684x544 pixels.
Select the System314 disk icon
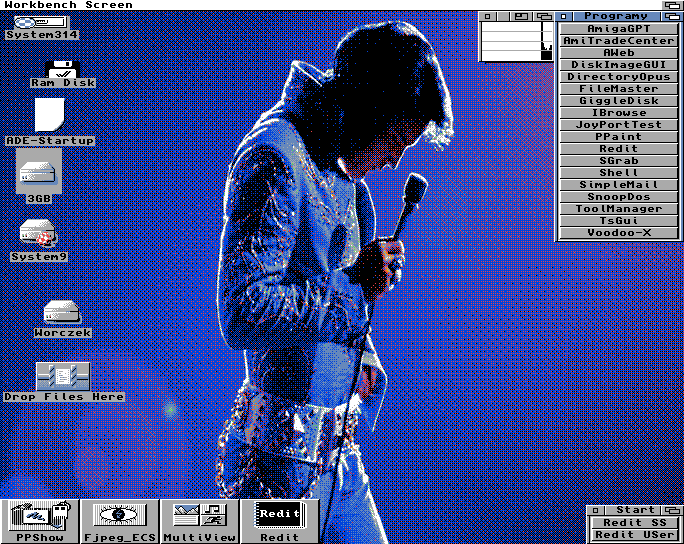pyautogui.click(x=40, y=23)
